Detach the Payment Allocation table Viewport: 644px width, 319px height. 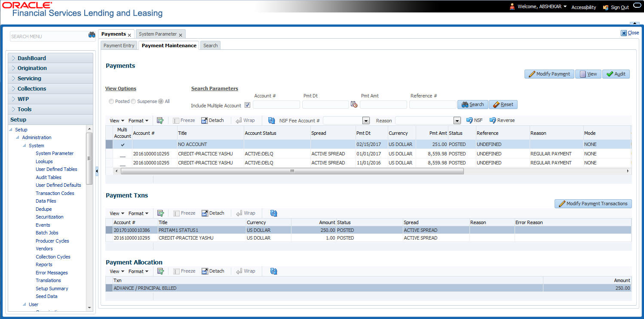click(213, 271)
